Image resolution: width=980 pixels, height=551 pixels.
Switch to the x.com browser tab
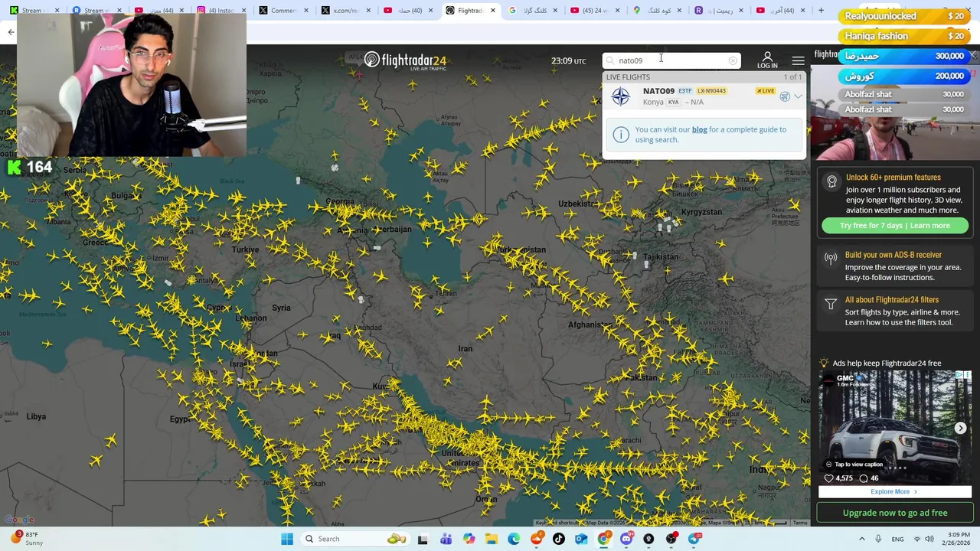pyautogui.click(x=345, y=11)
